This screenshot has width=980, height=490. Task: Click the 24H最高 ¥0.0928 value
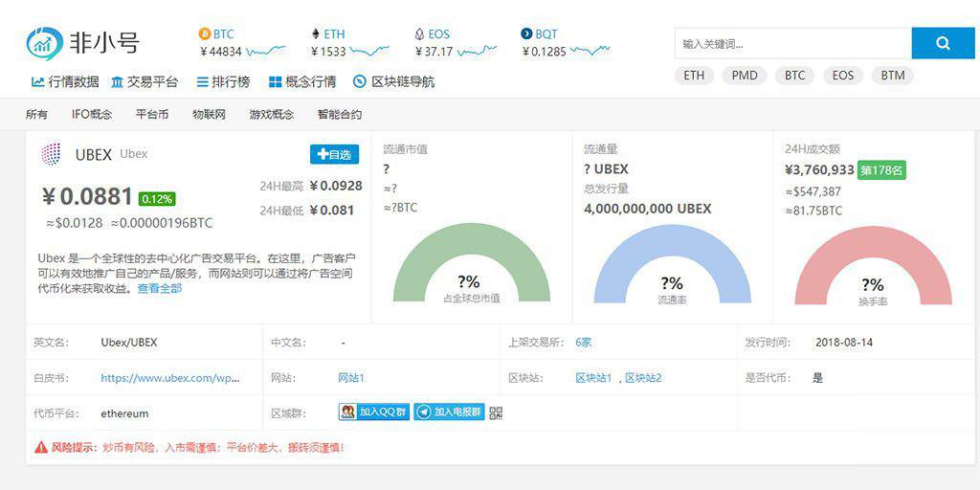pos(336,186)
